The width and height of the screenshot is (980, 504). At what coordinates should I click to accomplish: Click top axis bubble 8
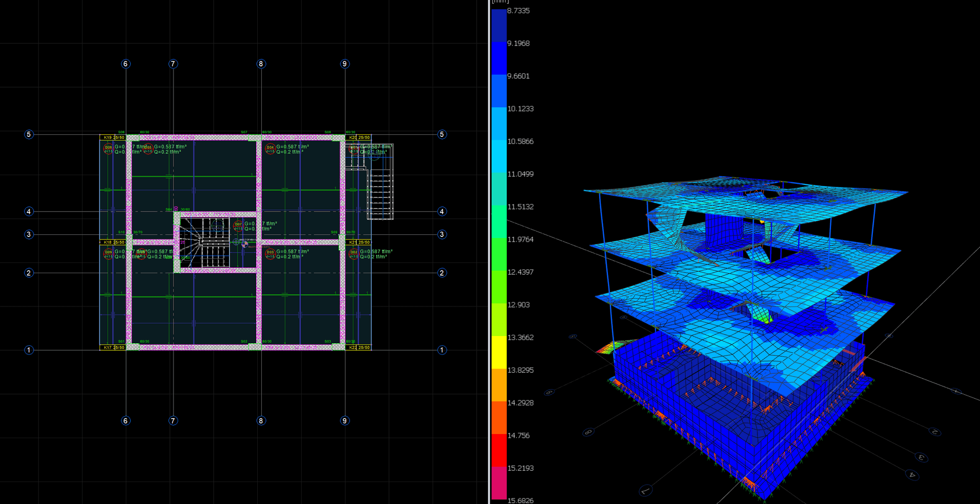tap(261, 64)
